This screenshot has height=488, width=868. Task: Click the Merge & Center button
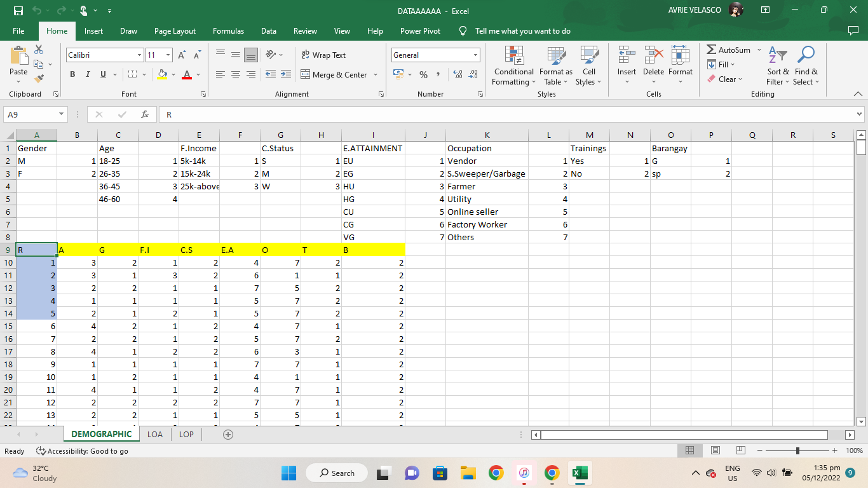[334, 74]
